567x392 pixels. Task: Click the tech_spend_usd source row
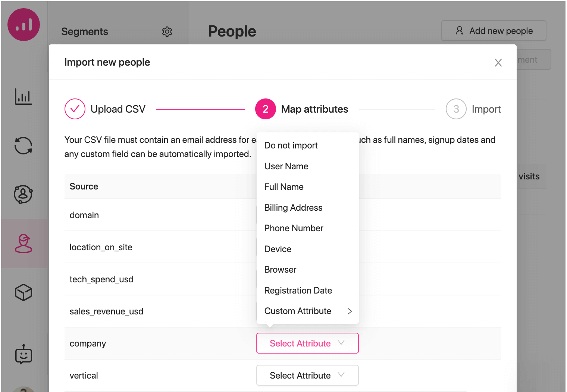(x=282, y=279)
